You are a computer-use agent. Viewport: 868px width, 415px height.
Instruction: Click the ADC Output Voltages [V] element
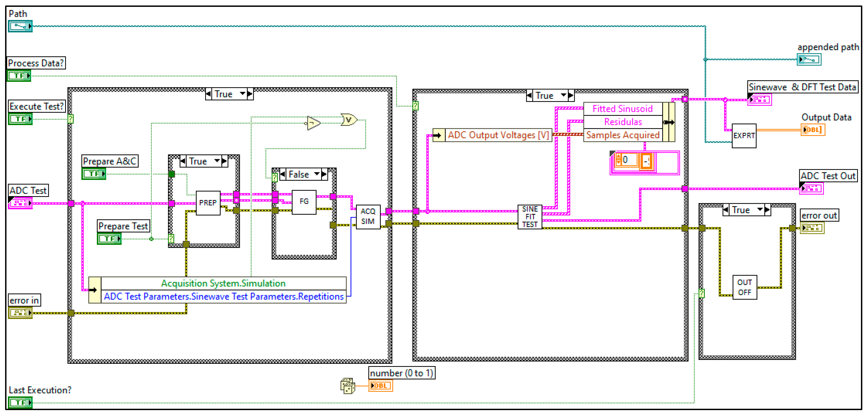pos(498,135)
